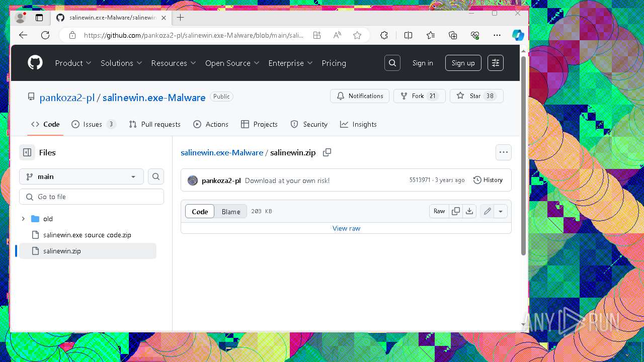Viewport: 644px width, 362px height.
Task: Open GitHub search magnifier button
Action: (x=392, y=63)
